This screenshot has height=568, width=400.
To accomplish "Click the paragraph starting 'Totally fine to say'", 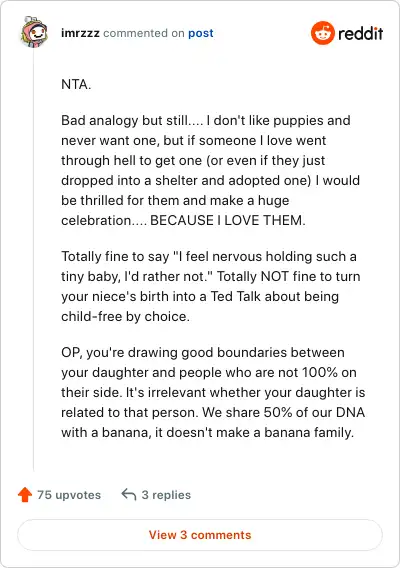I will 211,286.
